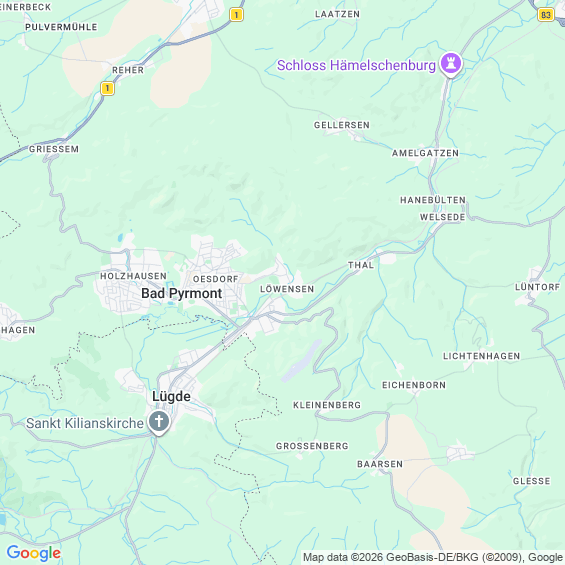565x565 pixels.
Task: Click the Gellersen village label
Action: [x=342, y=125]
